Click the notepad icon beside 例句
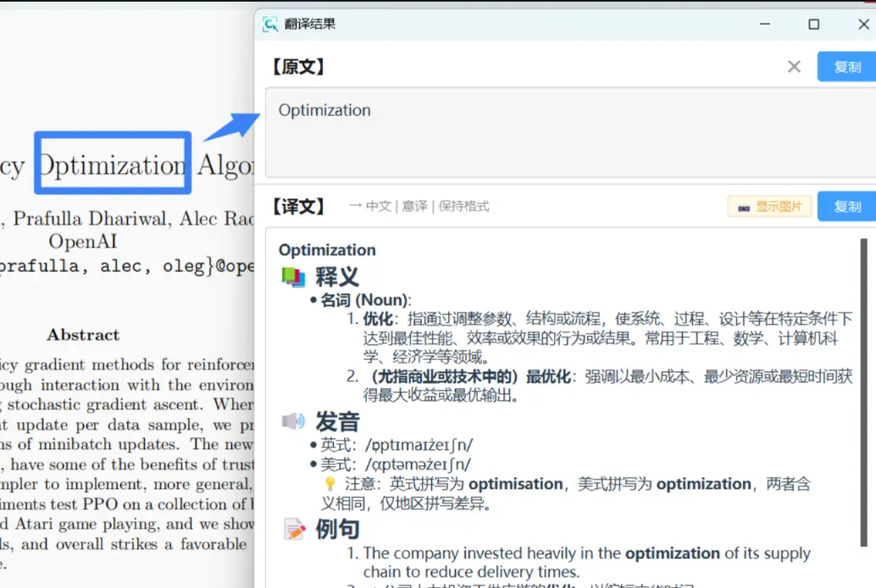 pyautogui.click(x=294, y=530)
